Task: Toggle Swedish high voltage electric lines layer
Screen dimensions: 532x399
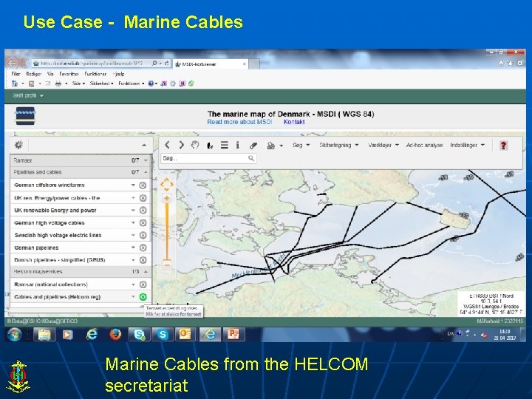Action: tap(143, 235)
